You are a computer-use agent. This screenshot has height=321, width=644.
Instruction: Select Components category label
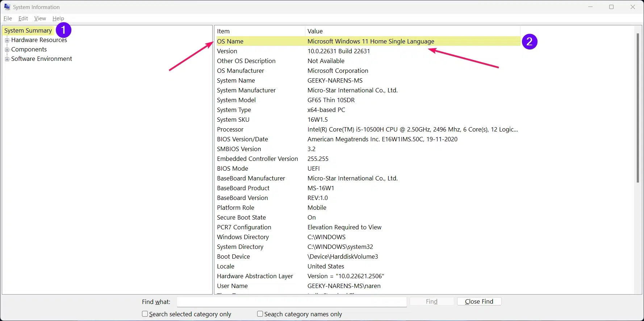click(x=29, y=49)
